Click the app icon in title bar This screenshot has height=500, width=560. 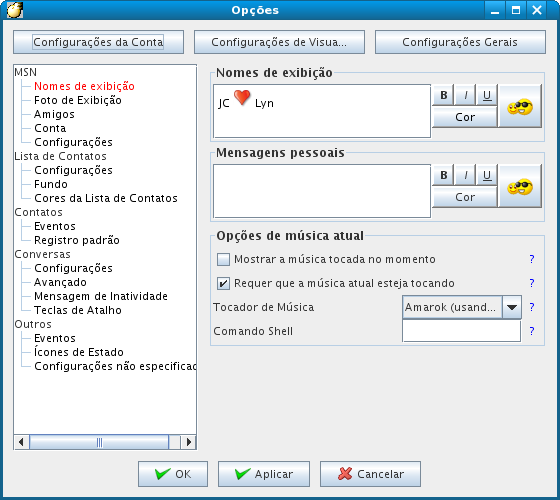(x=15, y=10)
